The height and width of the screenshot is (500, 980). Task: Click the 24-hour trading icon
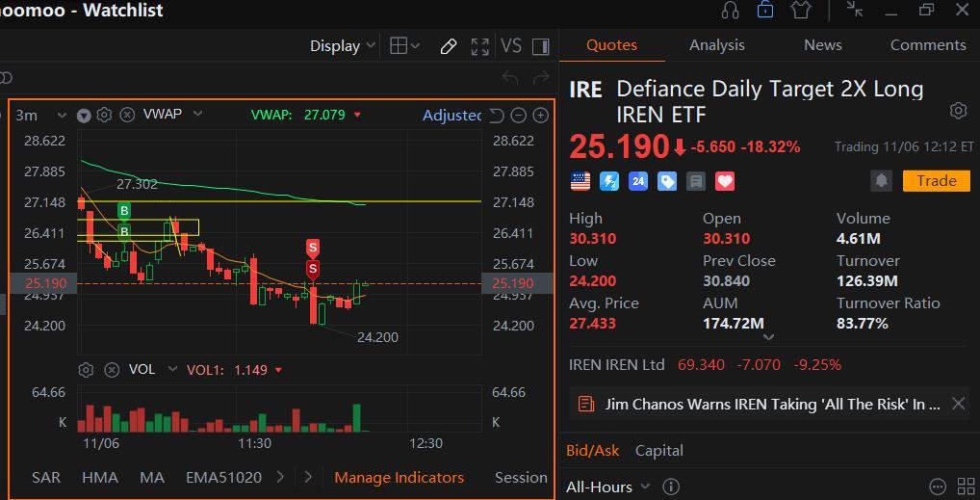click(x=638, y=181)
